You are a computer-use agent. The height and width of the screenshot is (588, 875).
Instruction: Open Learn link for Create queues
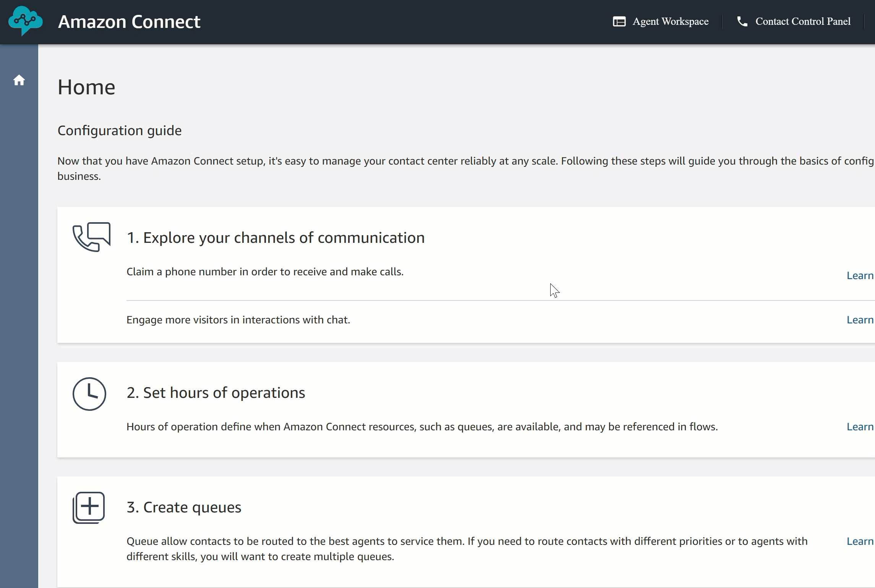click(860, 541)
